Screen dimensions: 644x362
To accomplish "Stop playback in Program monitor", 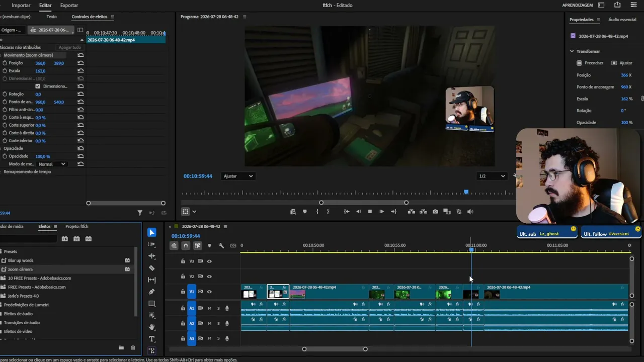I will 370,212.
